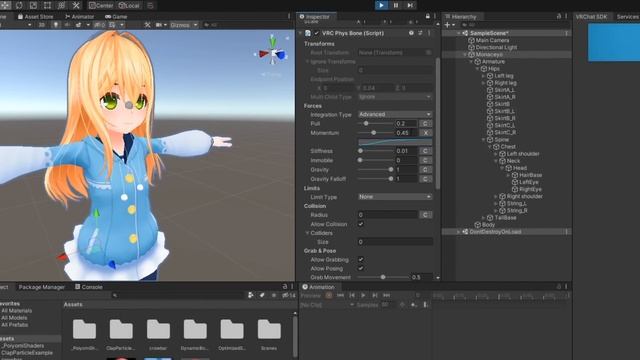Click the C curve button for Stiffness
The image size is (640, 360).
[x=425, y=151]
